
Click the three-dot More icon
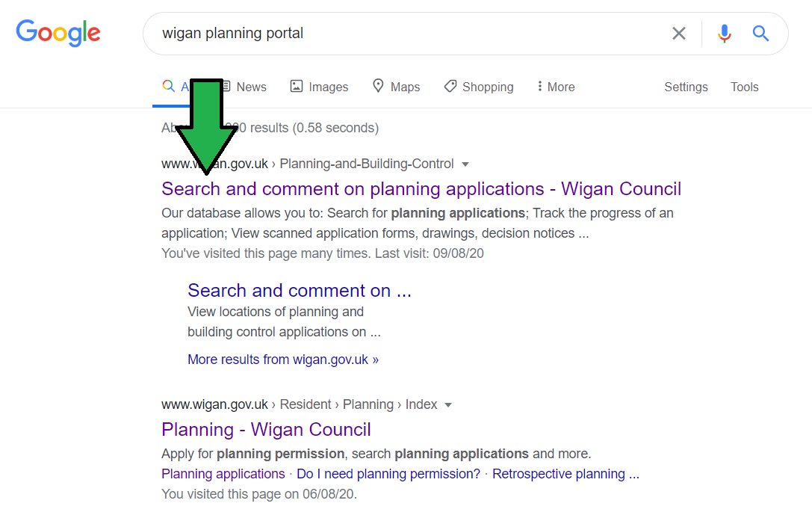tap(539, 87)
